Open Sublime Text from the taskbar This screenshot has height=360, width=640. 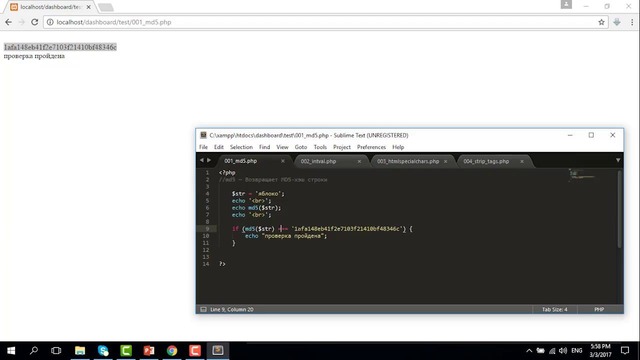[218, 350]
